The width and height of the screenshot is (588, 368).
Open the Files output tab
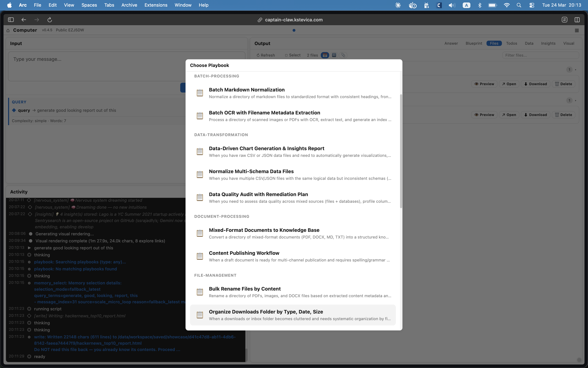pos(494,43)
